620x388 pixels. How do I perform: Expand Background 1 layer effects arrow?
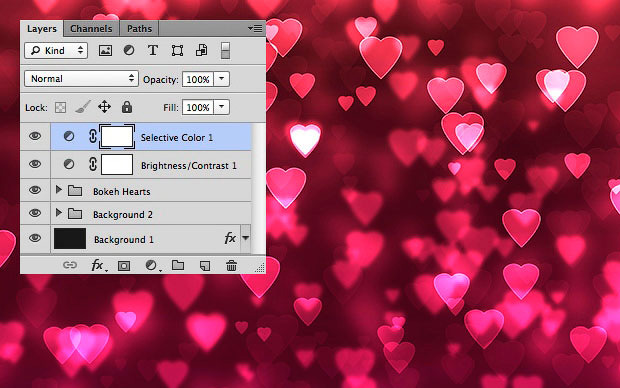246,238
